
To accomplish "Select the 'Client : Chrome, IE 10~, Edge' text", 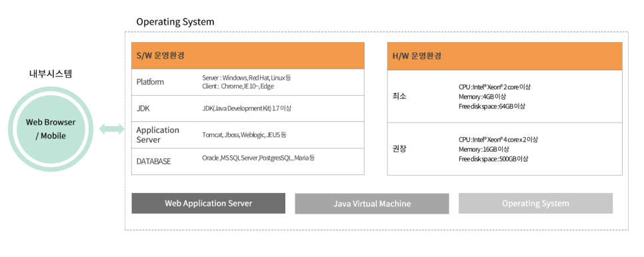I will [x=238, y=87].
